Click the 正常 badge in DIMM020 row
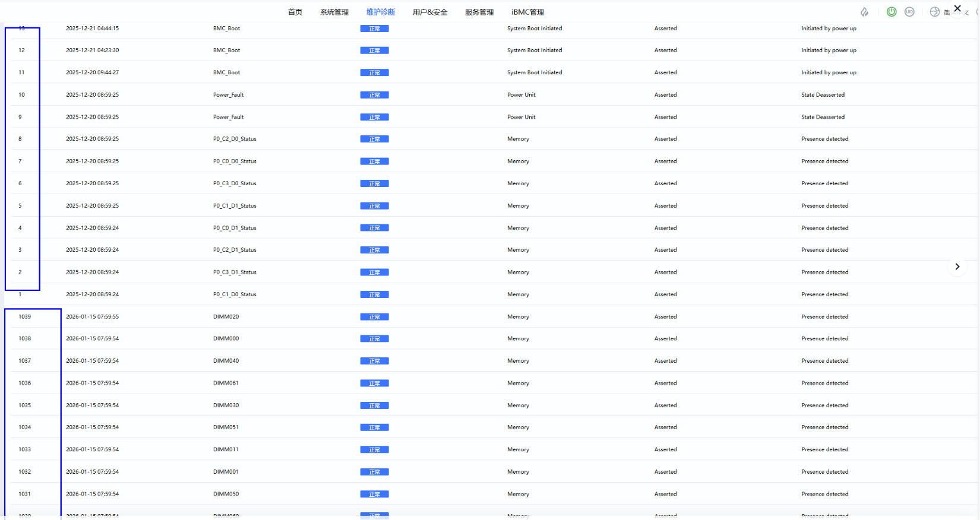This screenshot has height=520, width=980. point(374,317)
